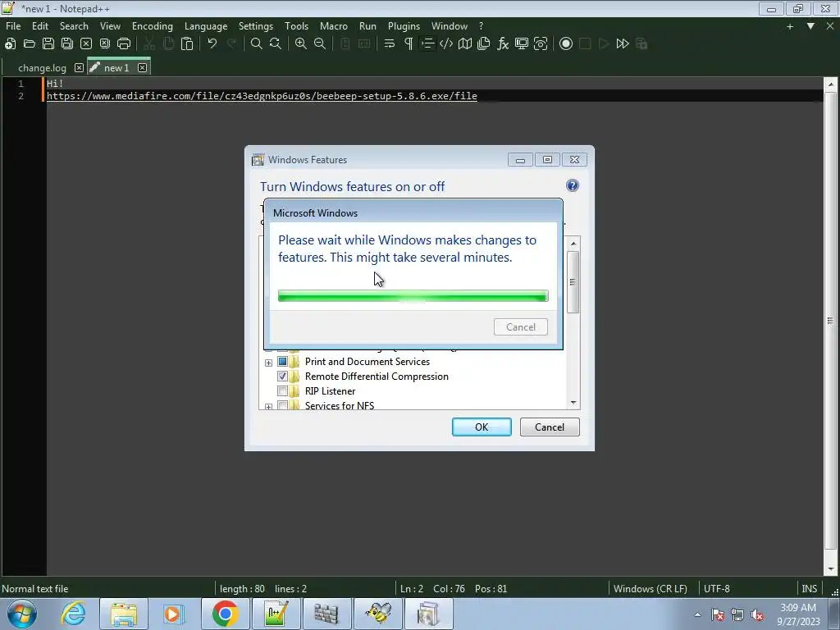The height and width of the screenshot is (630, 840).
Task: Open the Language menu
Action: coord(206,25)
